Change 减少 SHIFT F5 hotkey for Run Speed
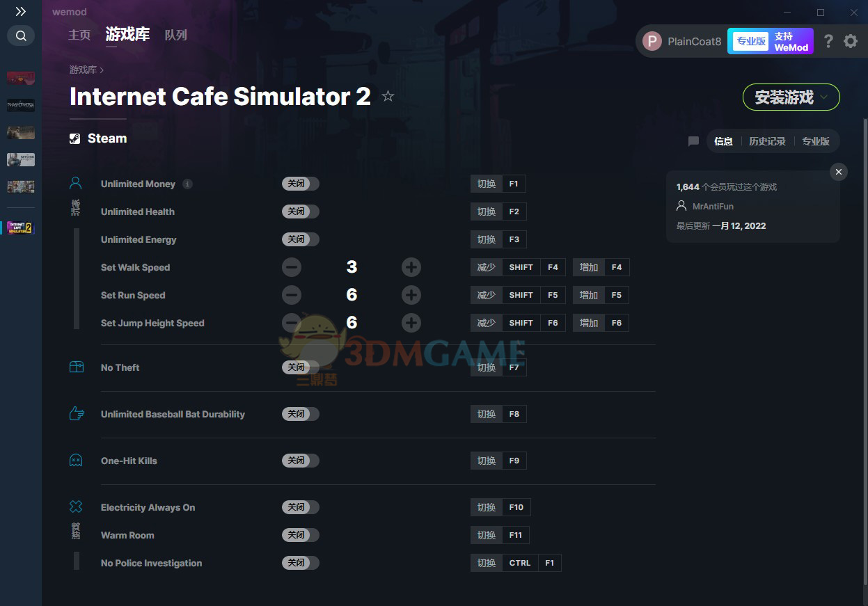The image size is (868, 606). tap(519, 295)
